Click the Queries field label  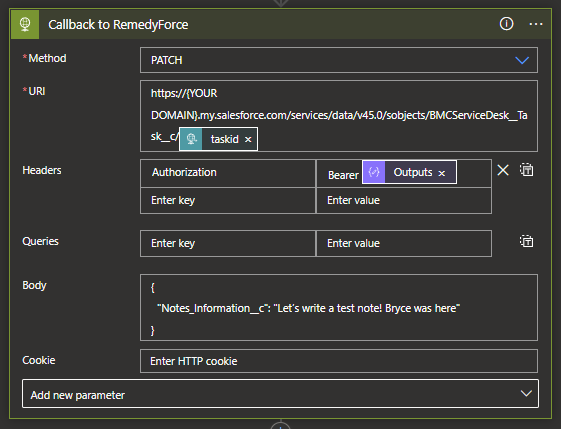click(40, 241)
